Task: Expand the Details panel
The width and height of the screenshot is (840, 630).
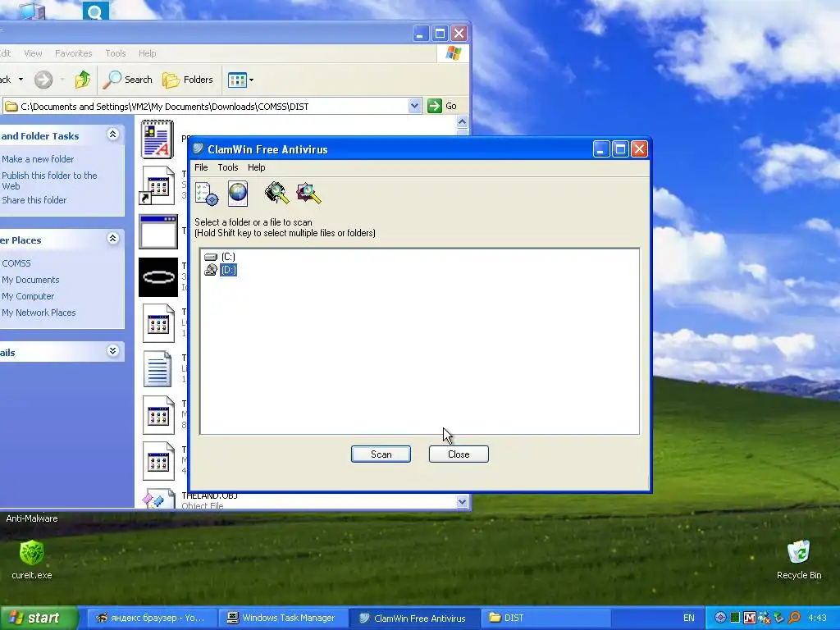Action: pyautogui.click(x=112, y=351)
